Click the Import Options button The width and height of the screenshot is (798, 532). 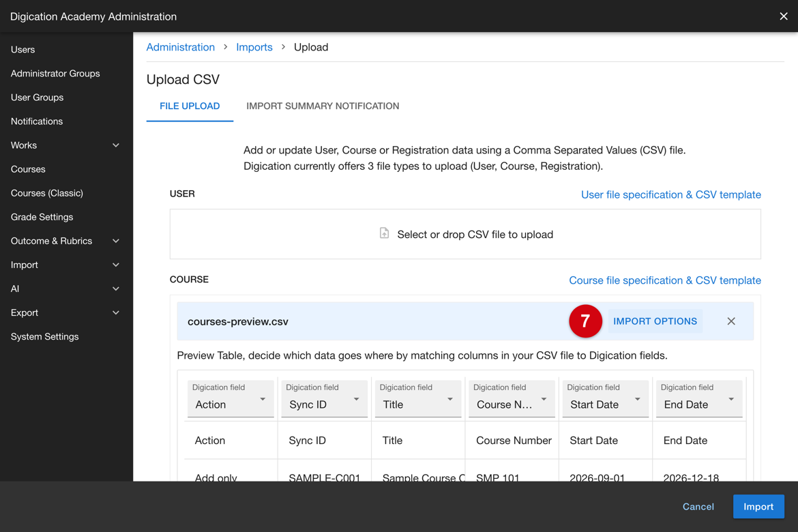655,321
